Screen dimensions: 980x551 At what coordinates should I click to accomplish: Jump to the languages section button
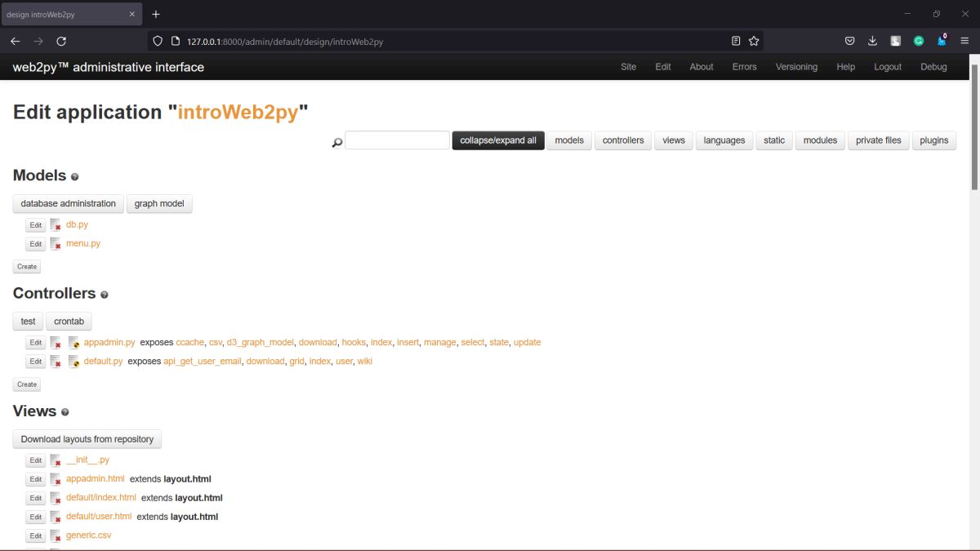pos(724,140)
